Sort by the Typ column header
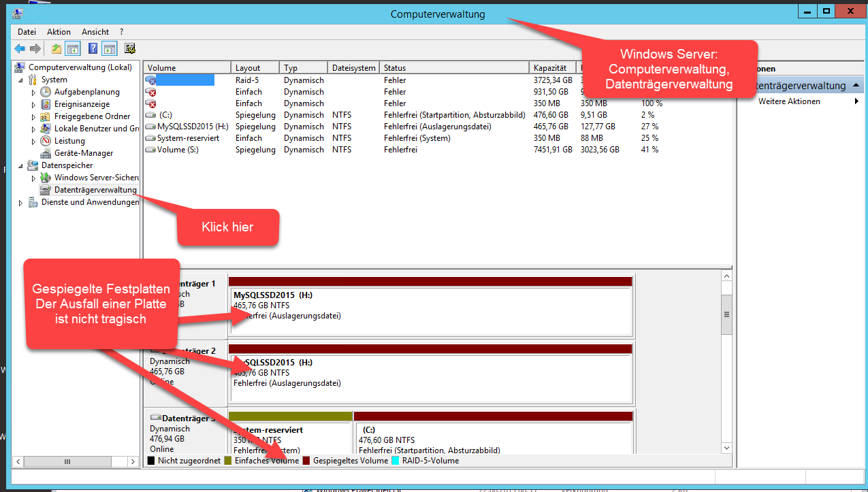 coord(304,68)
